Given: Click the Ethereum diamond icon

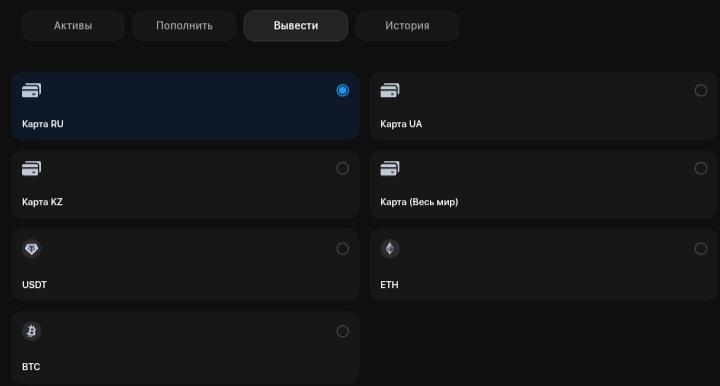Looking at the screenshot, I should pos(390,249).
